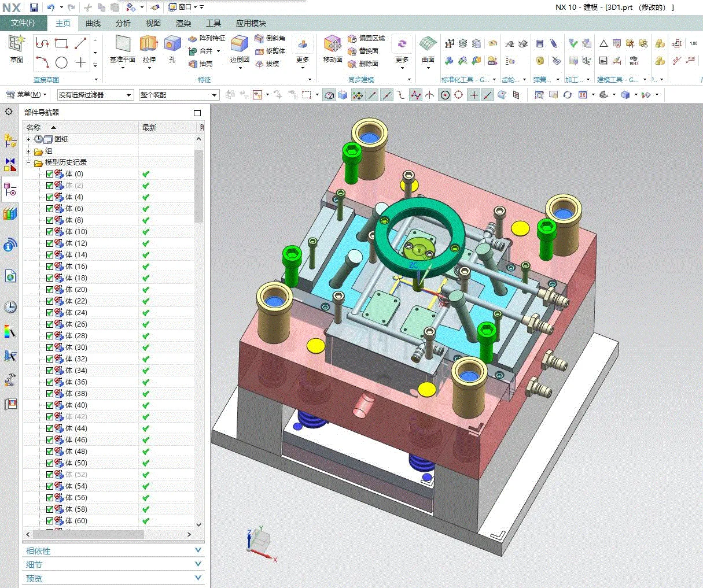Click the Delete Face (删除面) icon
703x588 pixels.
pos(352,64)
